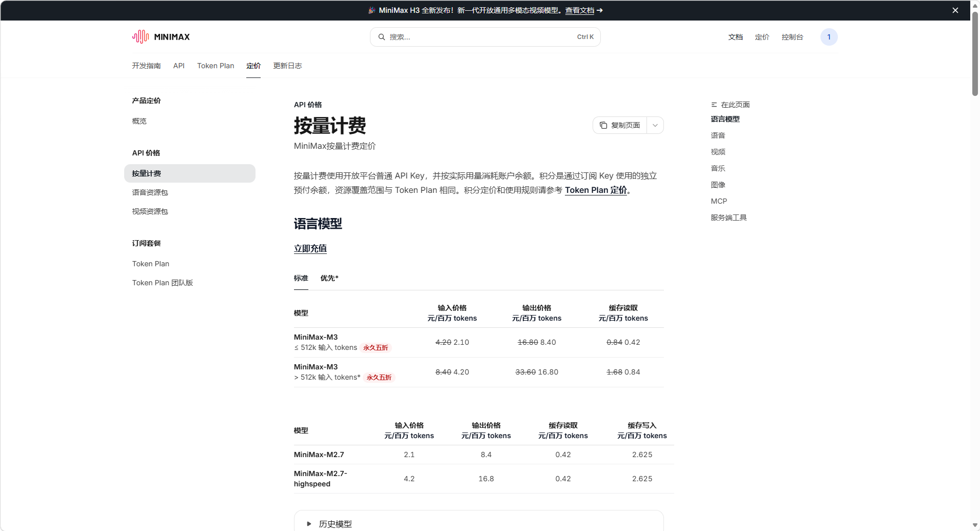Open the 开发指南 tab

pyautogui.click(x=146, y=66)
